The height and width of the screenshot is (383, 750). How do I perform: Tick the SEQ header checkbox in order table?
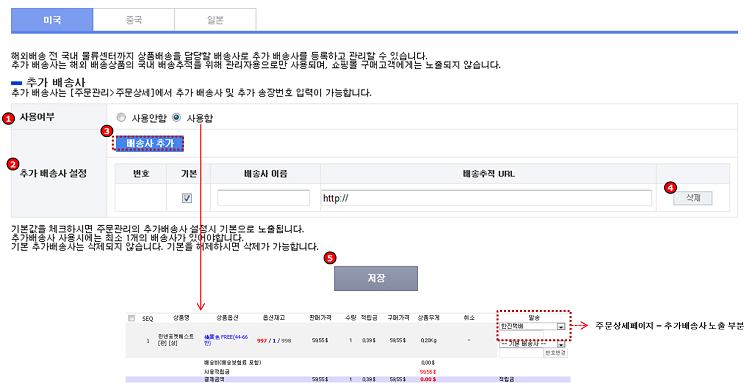(x=132, y=318)
